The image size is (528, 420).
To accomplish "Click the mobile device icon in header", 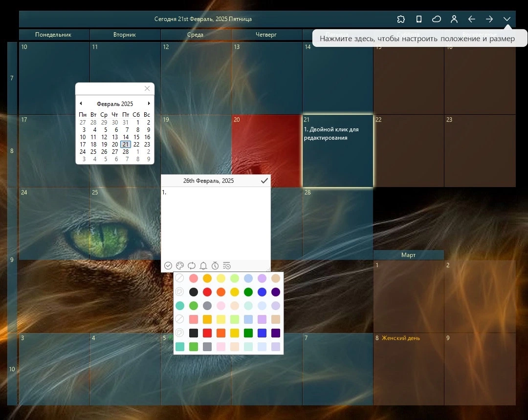I will point(418,19).
